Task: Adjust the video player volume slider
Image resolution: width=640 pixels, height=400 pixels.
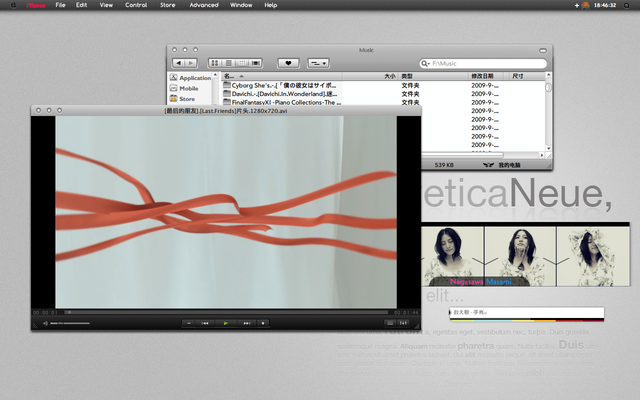Action: point(70,323)
